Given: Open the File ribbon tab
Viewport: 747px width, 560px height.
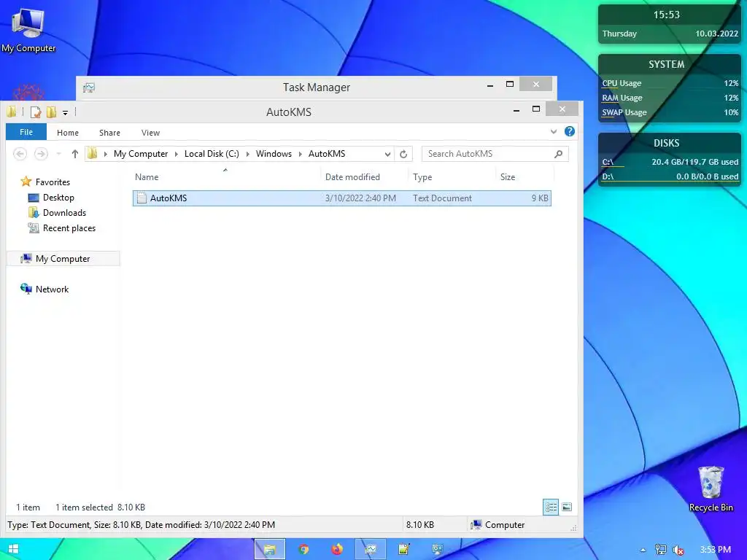Looking at the screenshot, I should pyautogui.click(x=26, y=132).
